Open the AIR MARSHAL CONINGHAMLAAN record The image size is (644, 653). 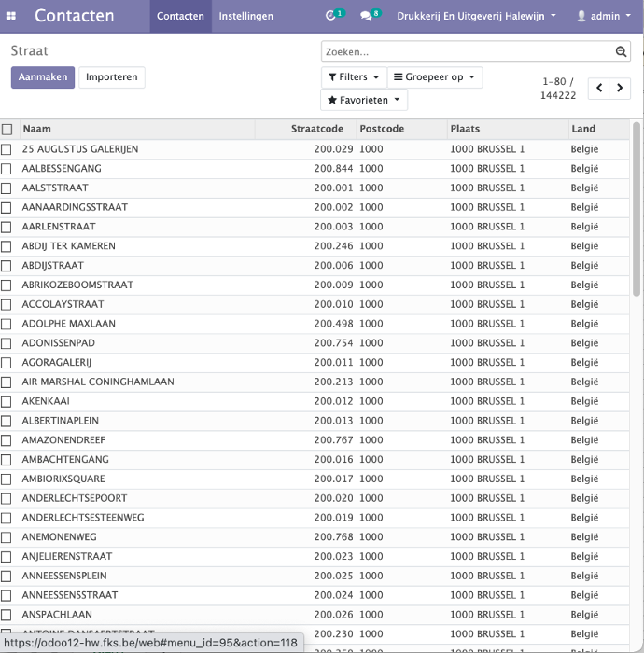pos(98,382)
